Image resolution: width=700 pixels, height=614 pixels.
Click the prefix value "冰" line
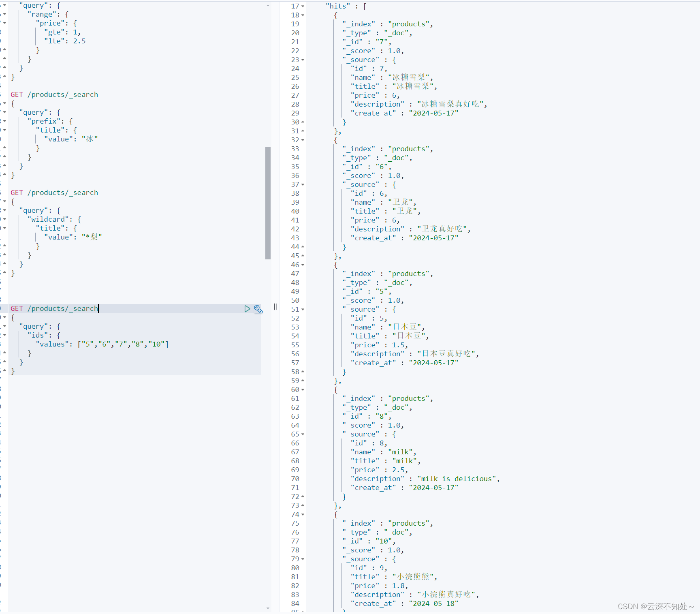[x=71, y=139]
